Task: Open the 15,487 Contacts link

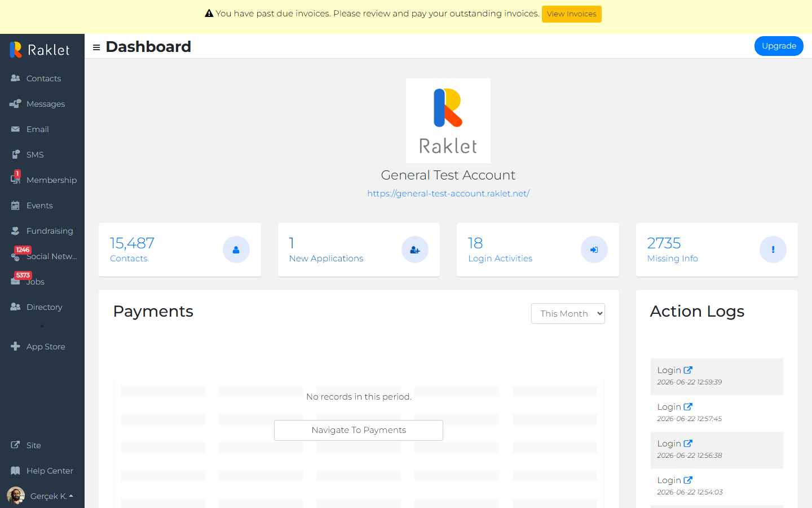Action: (x=132, y=249)
